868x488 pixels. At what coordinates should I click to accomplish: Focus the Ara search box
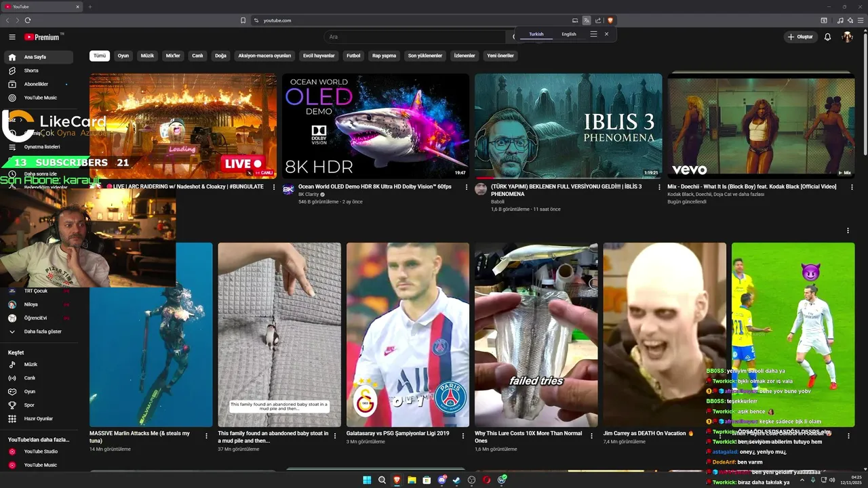(x=415, y=37)
